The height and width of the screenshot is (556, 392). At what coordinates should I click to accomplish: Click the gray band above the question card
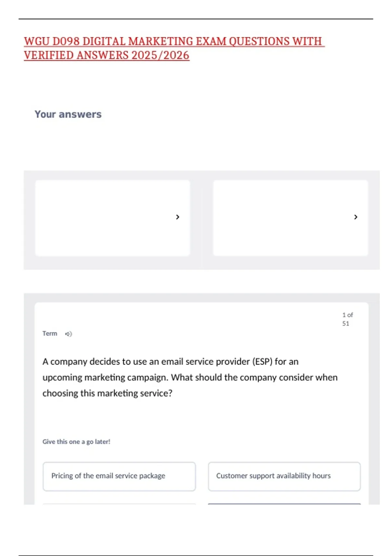click(202, 298)
